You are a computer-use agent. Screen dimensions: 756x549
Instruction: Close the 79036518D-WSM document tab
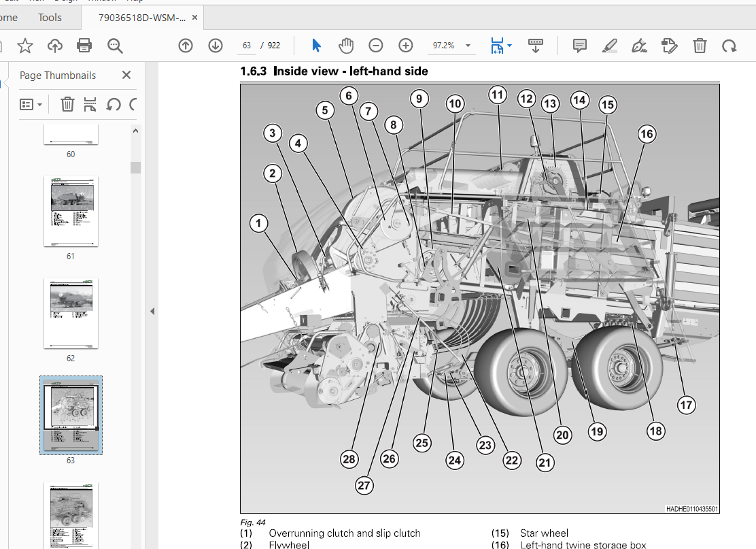195,18
